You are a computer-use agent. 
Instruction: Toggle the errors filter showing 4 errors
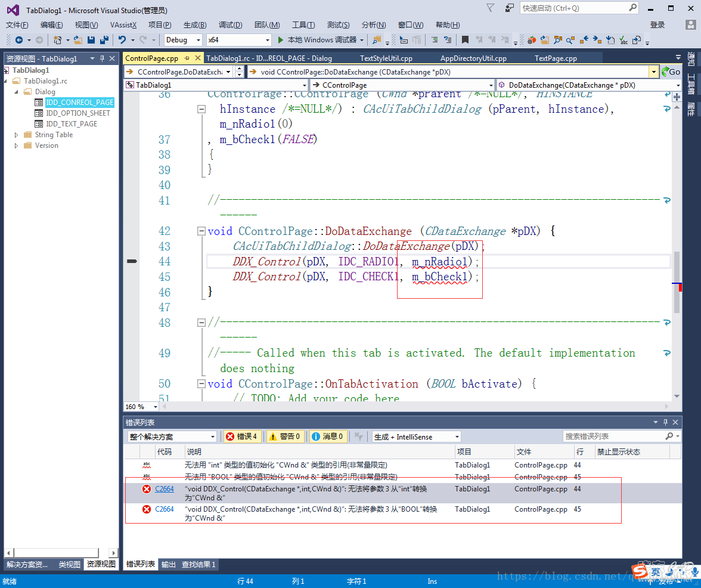coord(242,437)
